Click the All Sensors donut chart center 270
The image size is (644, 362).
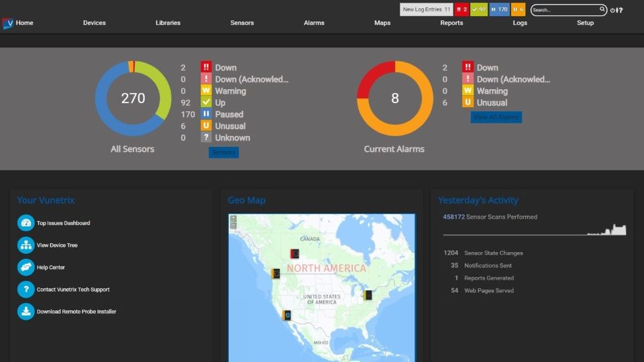[133, 98]
